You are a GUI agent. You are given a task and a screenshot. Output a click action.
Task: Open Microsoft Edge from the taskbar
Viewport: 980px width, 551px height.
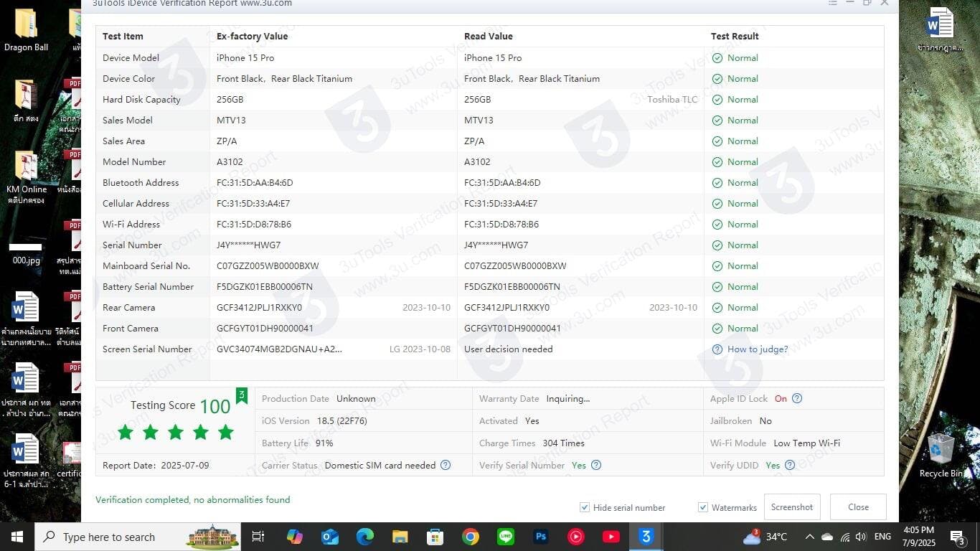[365, 537]
